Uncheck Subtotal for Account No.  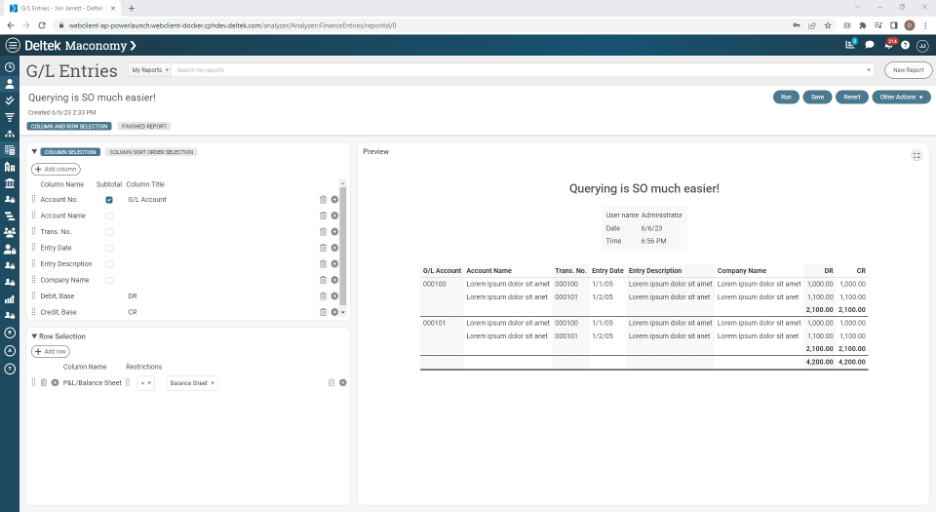pos(109,200)
